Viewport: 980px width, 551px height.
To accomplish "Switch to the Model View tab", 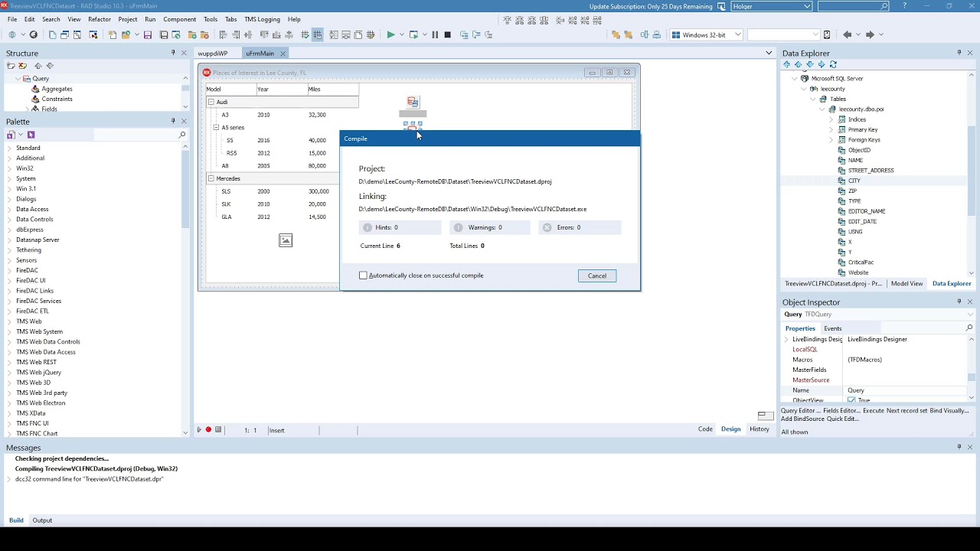I will (x=906, y=283).
